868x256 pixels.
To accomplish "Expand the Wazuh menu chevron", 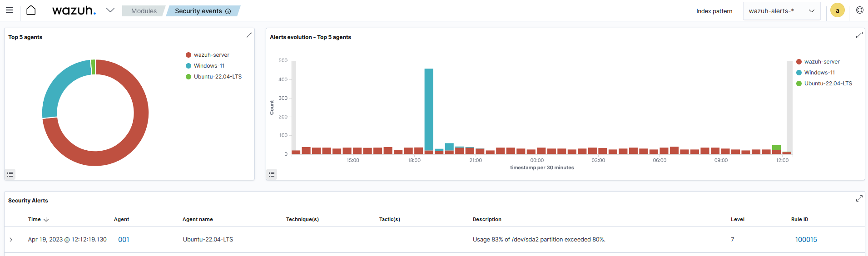I will point(110,10).
